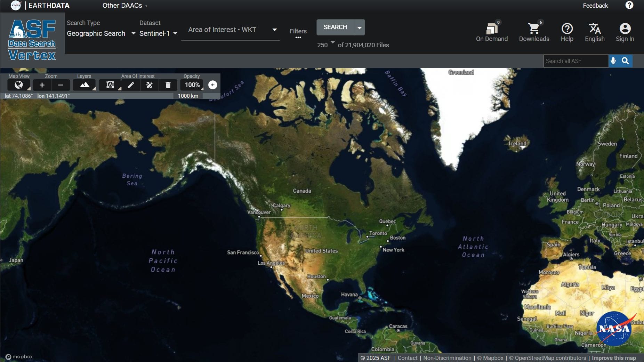Open the Opacity 100% selector
This screenshot has height=362, width=644.
tap(192, 85)
